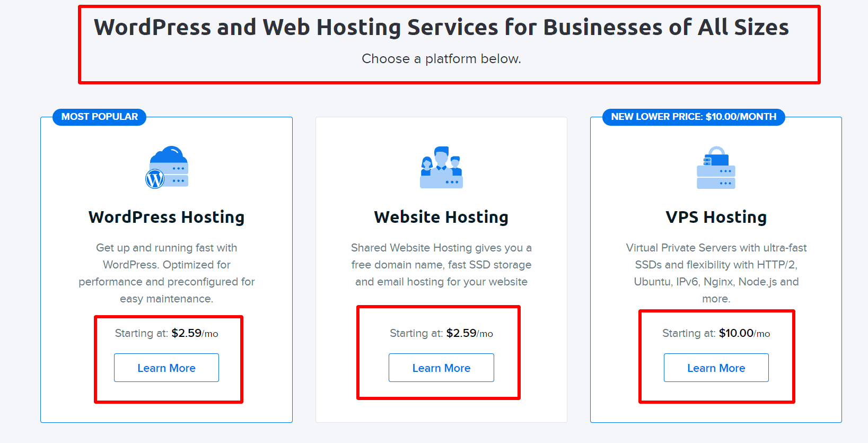Click the MOST POPULAR badge

[100, 117]
